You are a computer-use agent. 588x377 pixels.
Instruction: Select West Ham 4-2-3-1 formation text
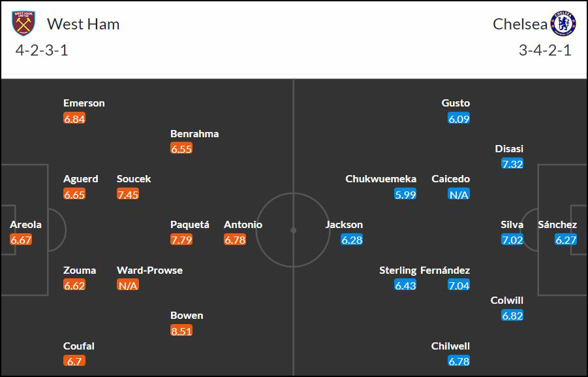pos(42,50)
